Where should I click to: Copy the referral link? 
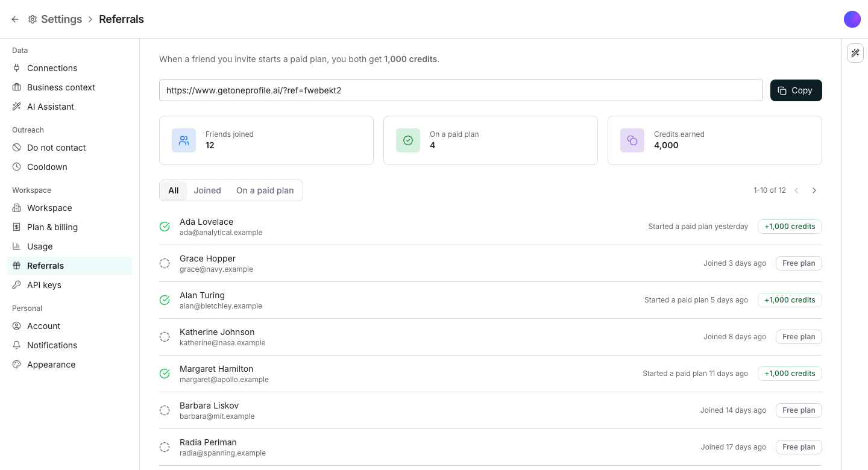tap(796, 90)
